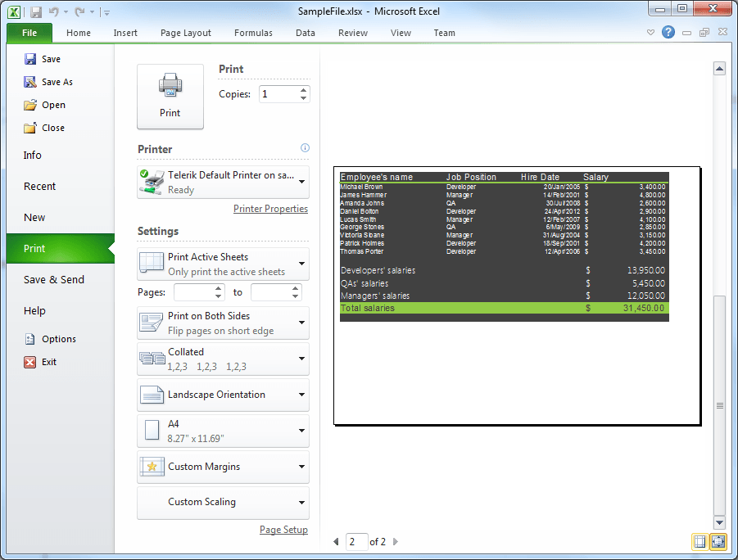738x560 pixels.
Task: Click the Redo icon in title bar
Action: click(79, 12)
